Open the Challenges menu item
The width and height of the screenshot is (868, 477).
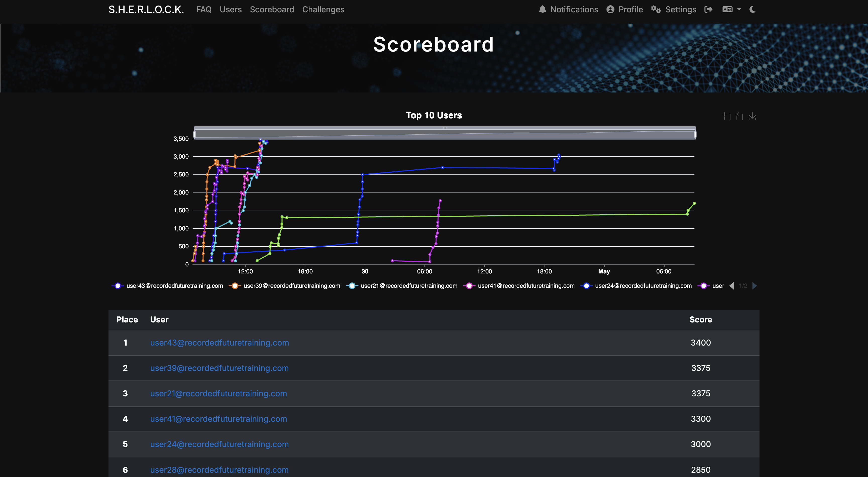[323, 9]
